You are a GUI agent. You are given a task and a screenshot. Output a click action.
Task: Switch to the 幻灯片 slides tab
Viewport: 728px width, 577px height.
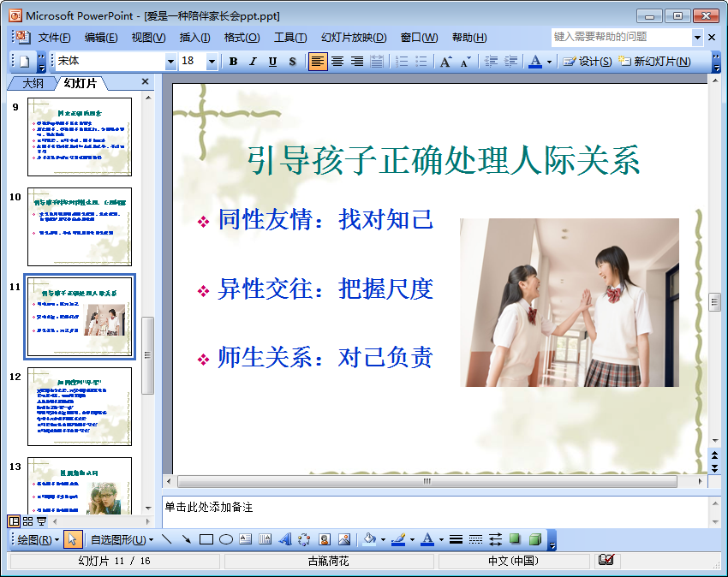tap(80, 83)
